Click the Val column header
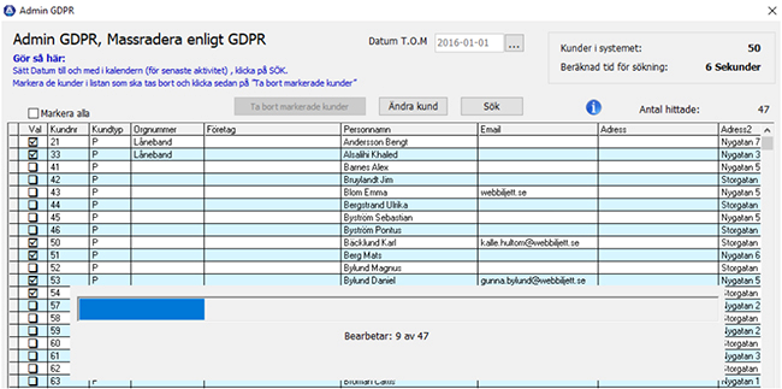 32,129
